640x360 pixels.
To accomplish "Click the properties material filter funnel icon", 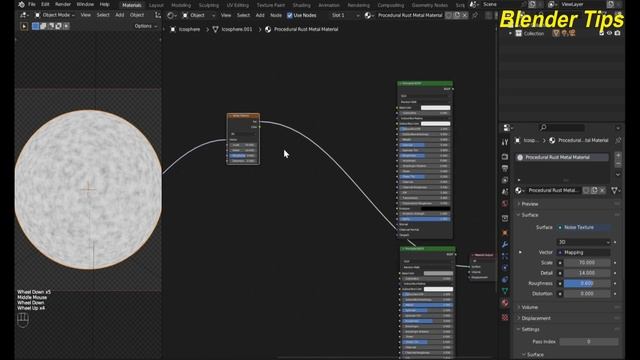I will tap(615, 191).
